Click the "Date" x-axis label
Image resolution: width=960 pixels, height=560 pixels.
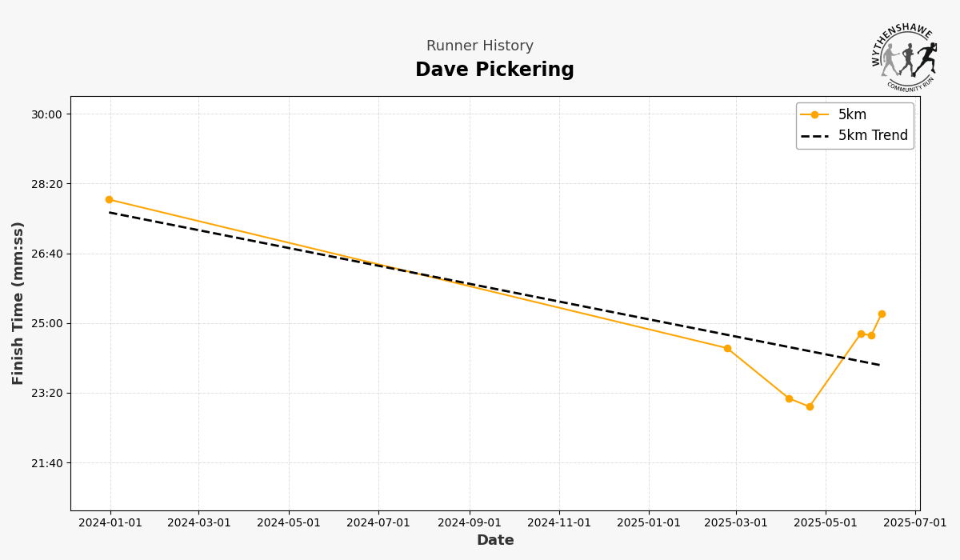[495, 541]
